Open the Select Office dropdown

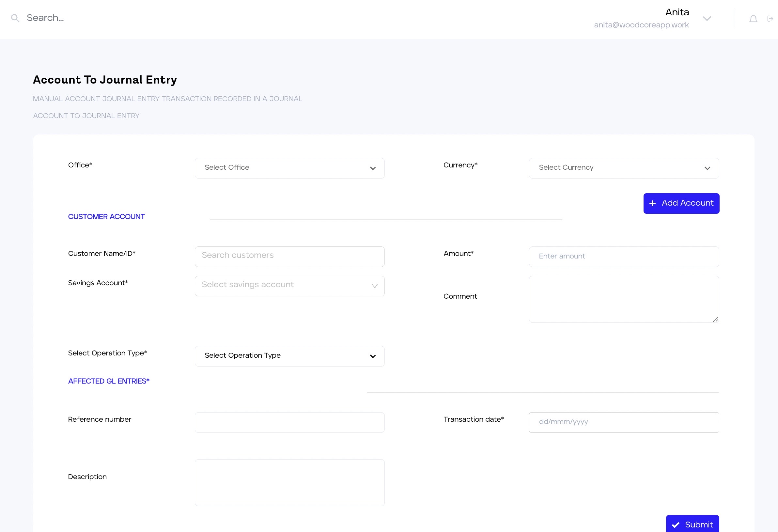tap(289, 168)
